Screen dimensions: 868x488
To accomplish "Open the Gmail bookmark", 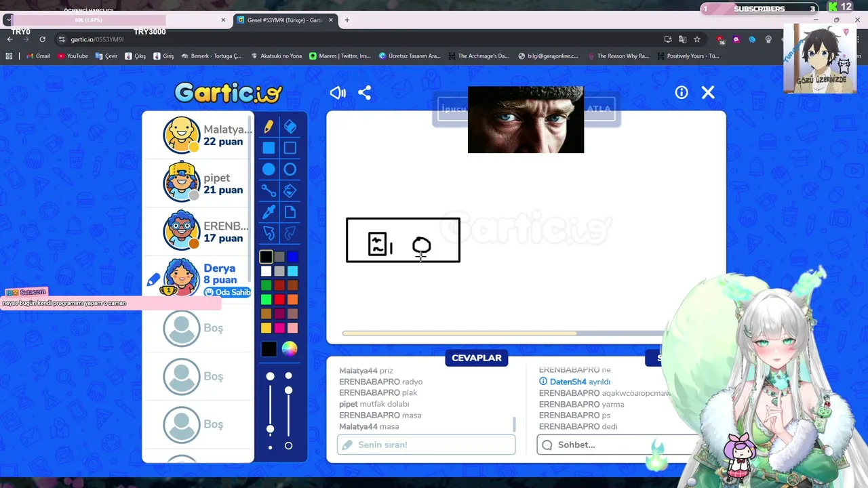I will click(38, 56).
